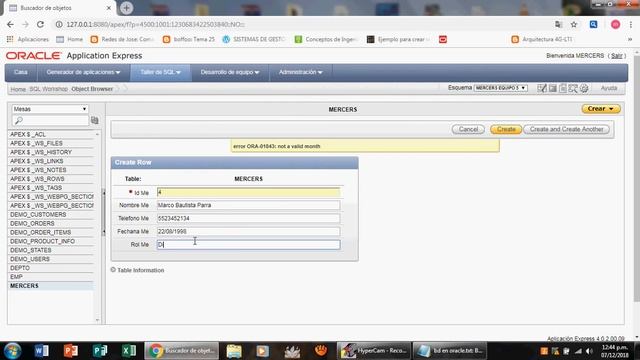Select the DEMO_ORDERS table
640x360 pixels.
(x=32, y=224)
